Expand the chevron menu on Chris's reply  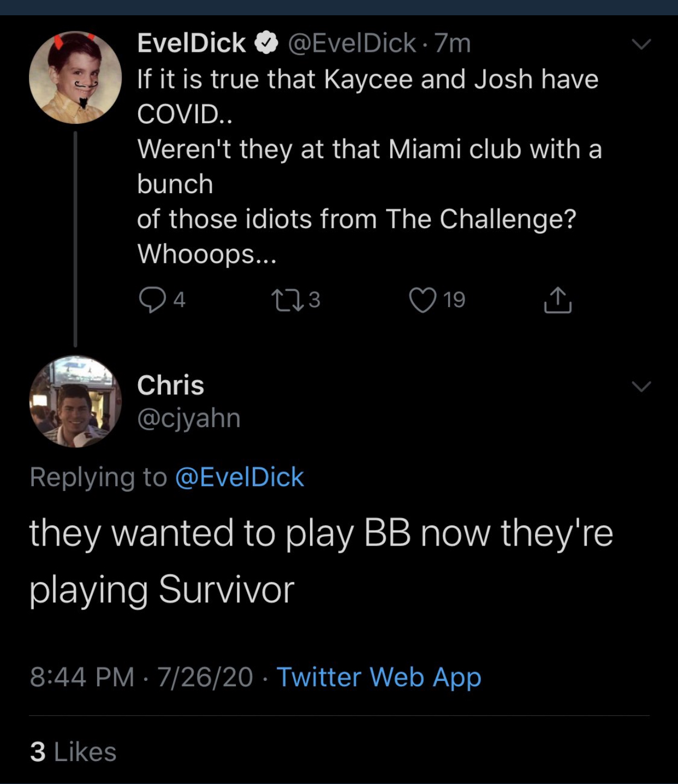(641, 386)
